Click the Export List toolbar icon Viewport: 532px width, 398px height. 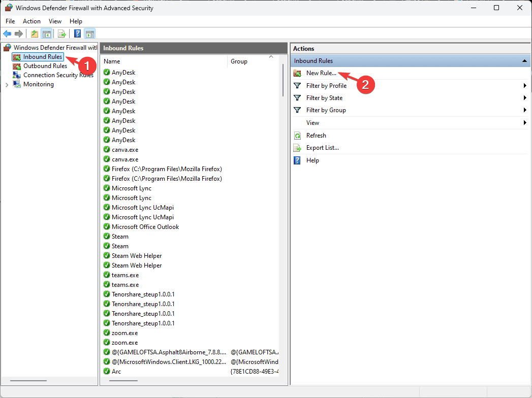tap(61, 34)
